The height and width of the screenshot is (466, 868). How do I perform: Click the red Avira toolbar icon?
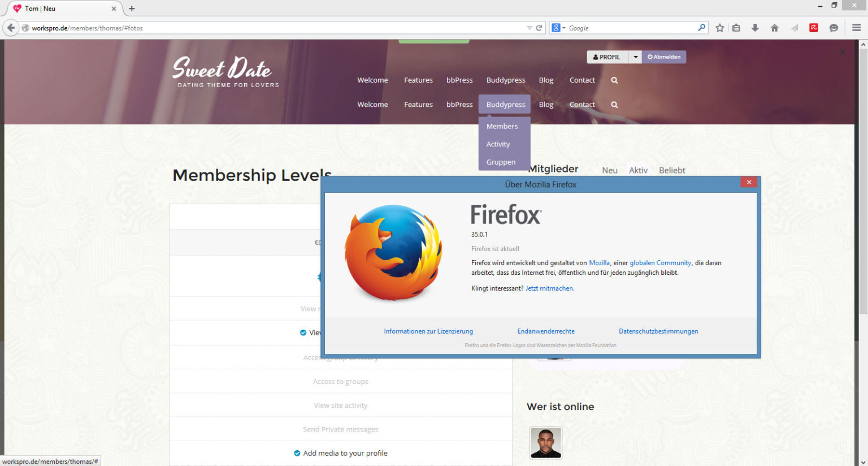[x=814, y=28]
